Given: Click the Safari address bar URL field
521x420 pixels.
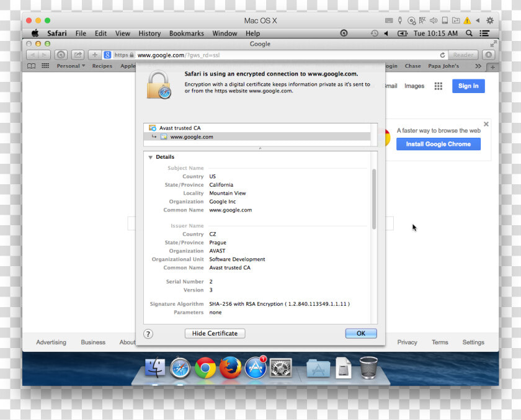Looking at the screenshot, I should pyautogui.click(x=274, y=55).
